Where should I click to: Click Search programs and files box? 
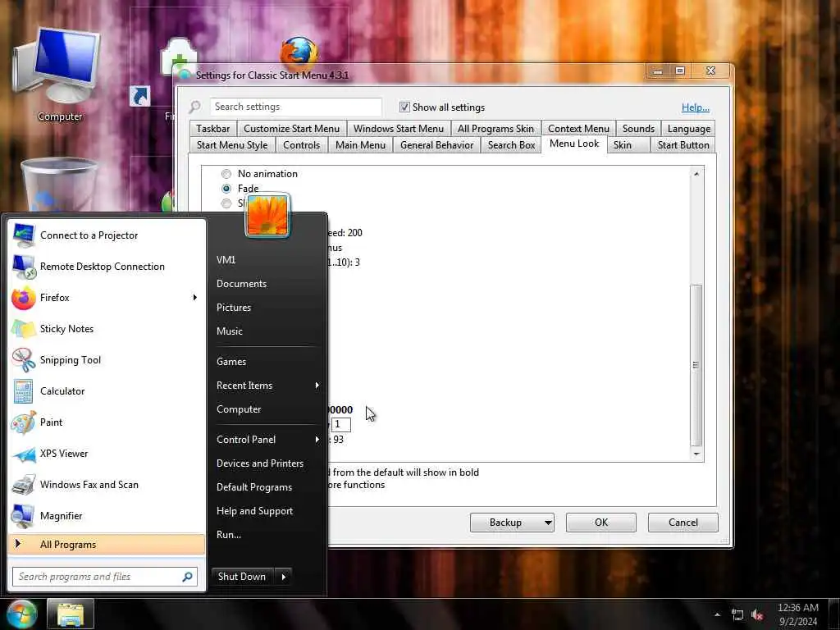coord(105,577)
